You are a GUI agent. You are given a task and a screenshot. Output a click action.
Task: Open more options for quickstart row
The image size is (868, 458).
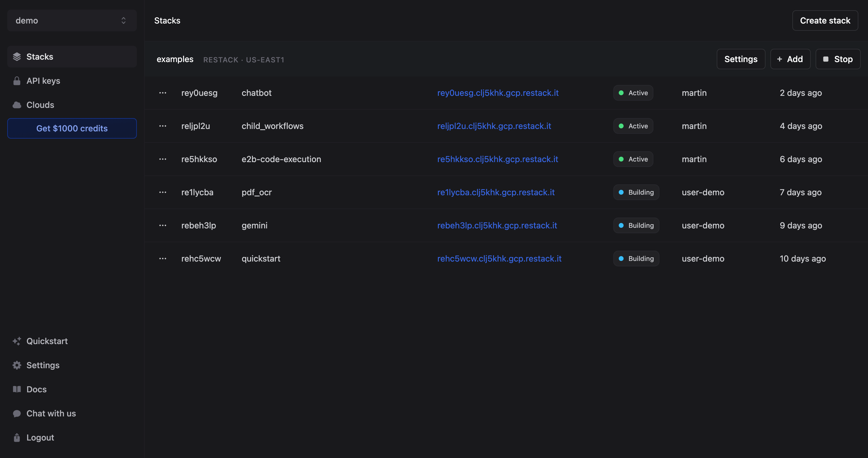pyautogui.click(x=163, y=259)
